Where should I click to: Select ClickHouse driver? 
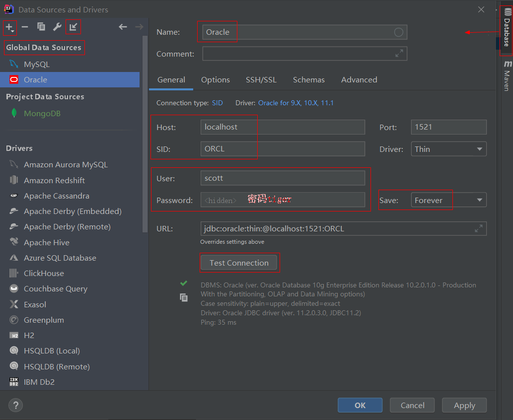pyautogui.click(x=70, y=274)
